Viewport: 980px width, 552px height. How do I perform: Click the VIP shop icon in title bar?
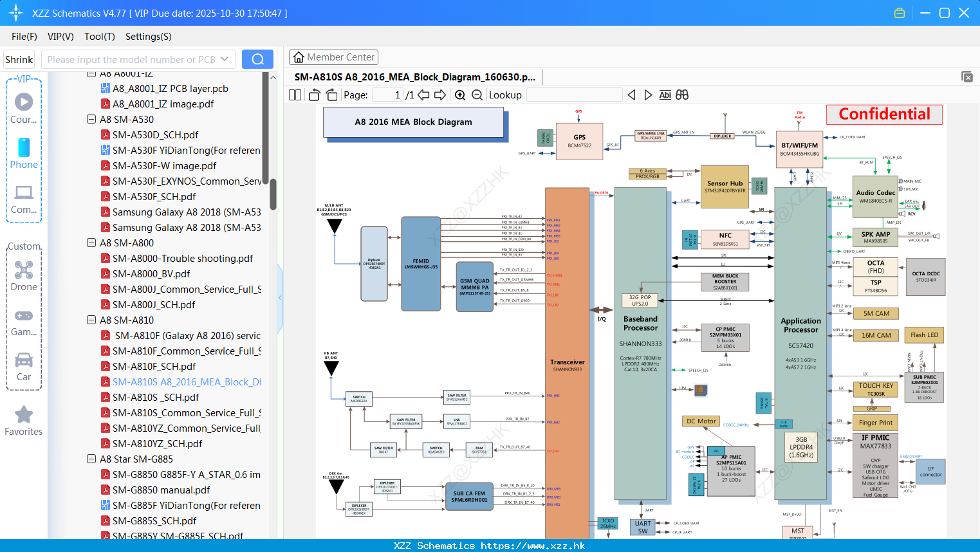click(x=900, y=13)
